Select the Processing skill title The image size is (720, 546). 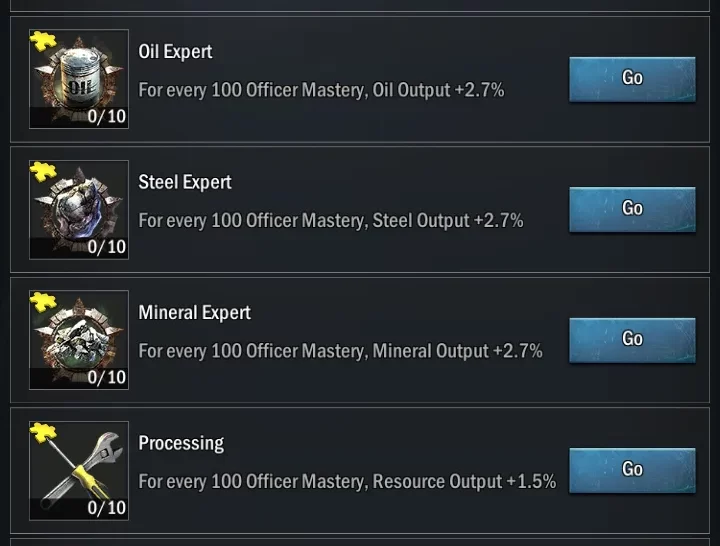point(181,443)
